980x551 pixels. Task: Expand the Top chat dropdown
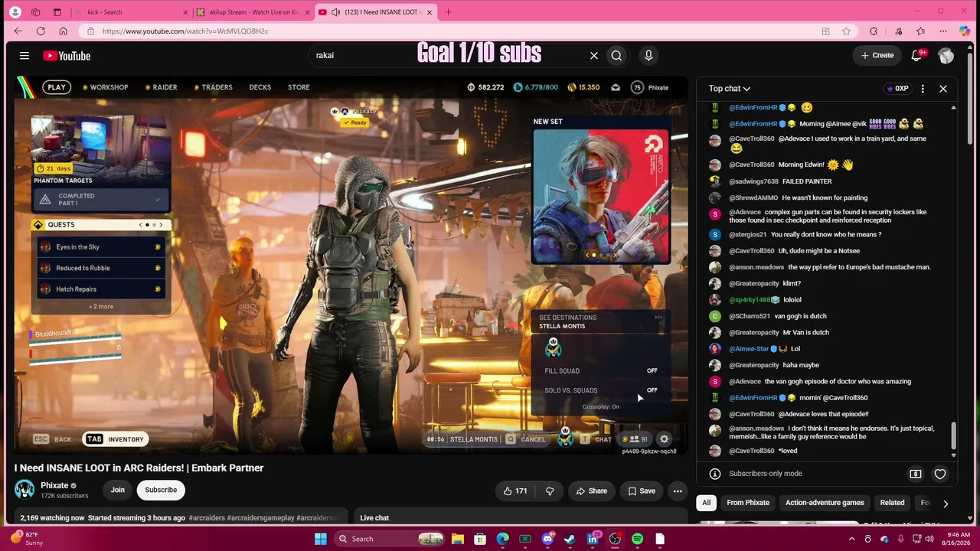729,89
